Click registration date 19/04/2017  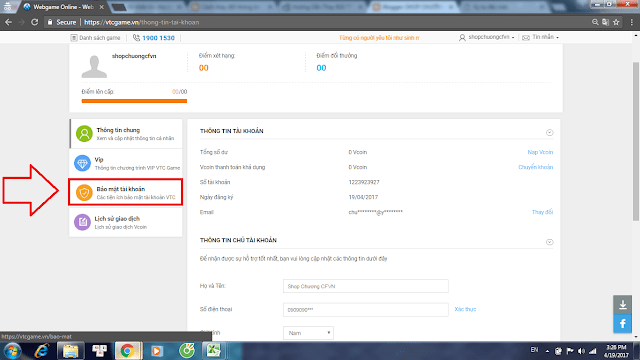coord(363,197)
